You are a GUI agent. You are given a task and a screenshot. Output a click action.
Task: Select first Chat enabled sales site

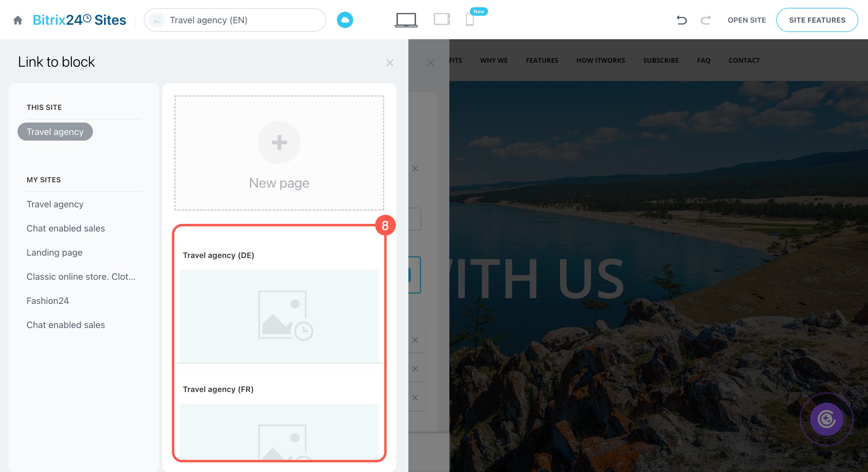pos(66,228)
